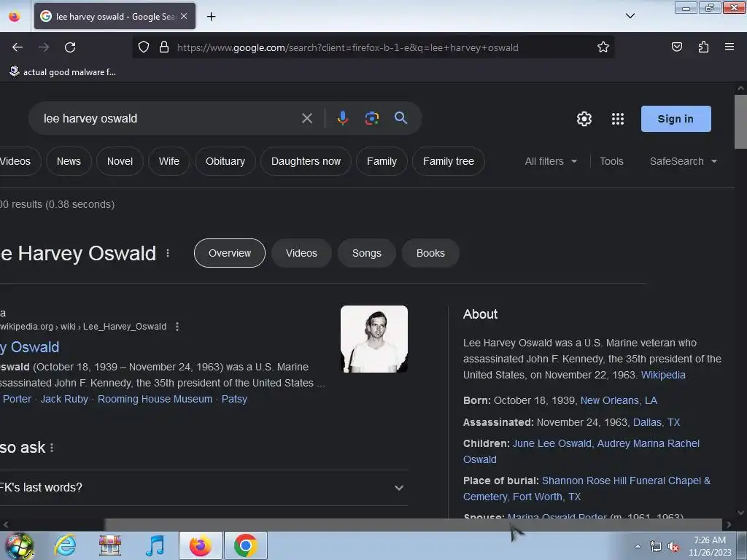This screenshot has width=747, height=560.
Task: Click the muted volume tray icon
Action: [x=673, y=547]
